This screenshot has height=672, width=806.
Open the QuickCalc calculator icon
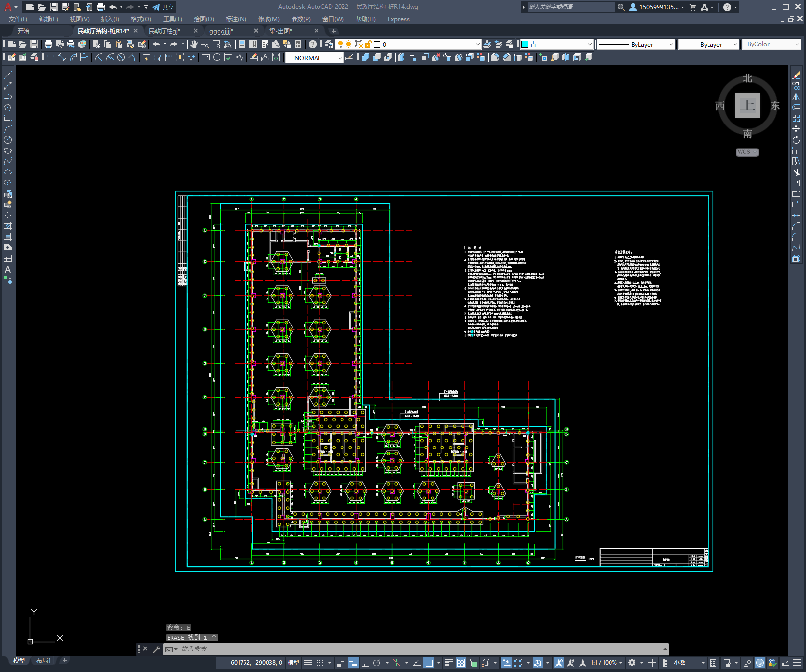coord(298,44)
